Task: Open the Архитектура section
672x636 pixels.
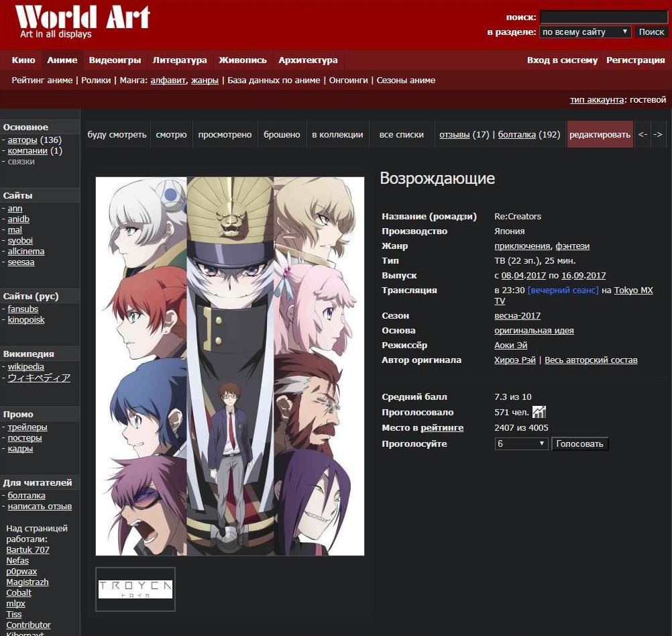Action: [x=308, y=60]
